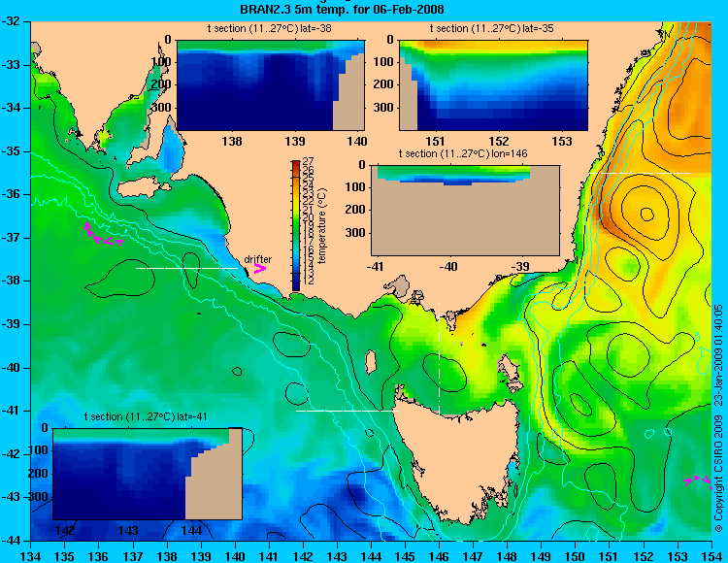This screenshot has height=563, width=728.
Task: Click the "drifter" legend label
Action: pos(257,259)
